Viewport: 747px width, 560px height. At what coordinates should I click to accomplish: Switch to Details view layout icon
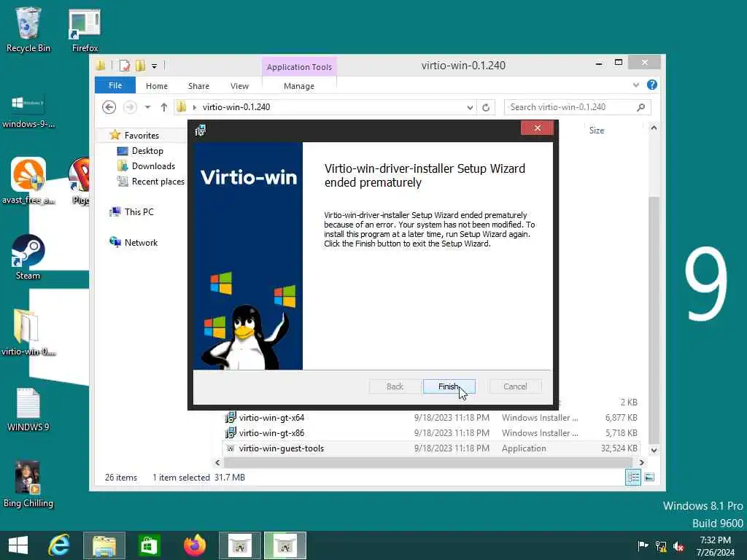pyautogui.click(x=633, y=477)
